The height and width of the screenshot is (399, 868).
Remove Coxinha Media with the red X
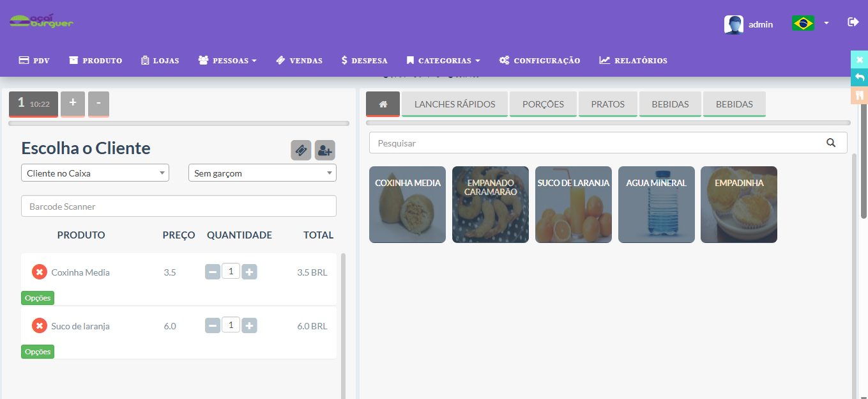click(x=40, y=272)
